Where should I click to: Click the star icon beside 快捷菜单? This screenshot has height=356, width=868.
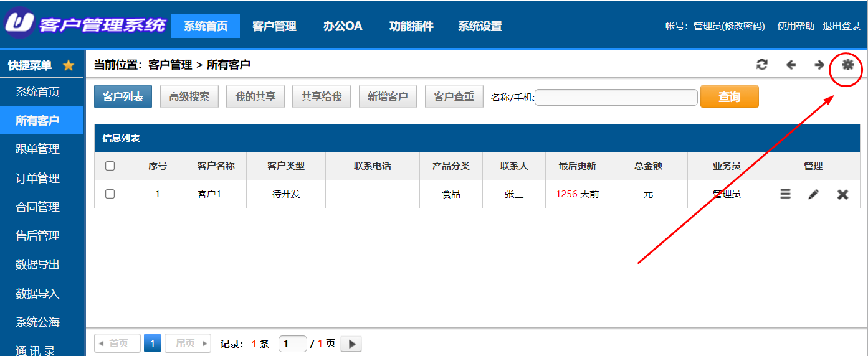coord(69,65)
